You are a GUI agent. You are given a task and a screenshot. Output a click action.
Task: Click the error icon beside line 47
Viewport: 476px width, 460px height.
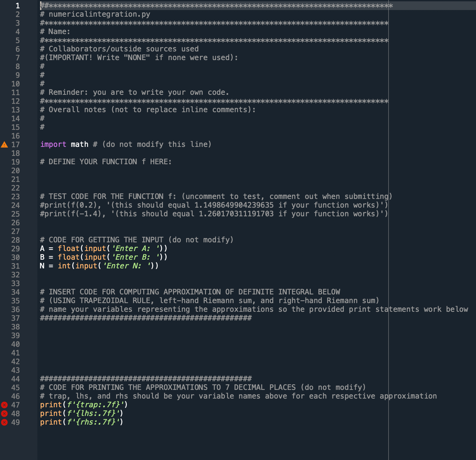coord(4,405)
